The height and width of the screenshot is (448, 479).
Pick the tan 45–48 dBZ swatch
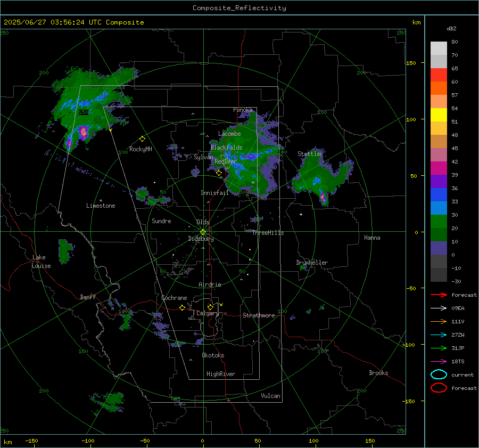click(x=439, y=142)
